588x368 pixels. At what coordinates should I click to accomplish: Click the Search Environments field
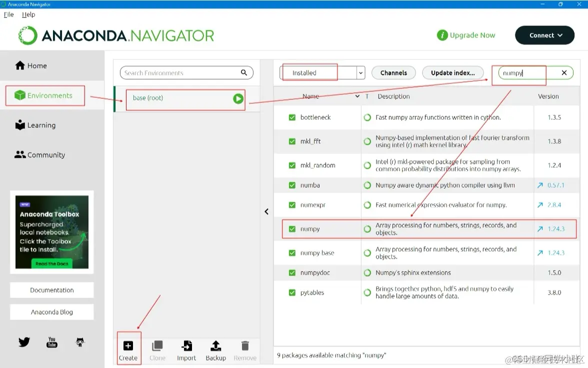click(186, 72)
